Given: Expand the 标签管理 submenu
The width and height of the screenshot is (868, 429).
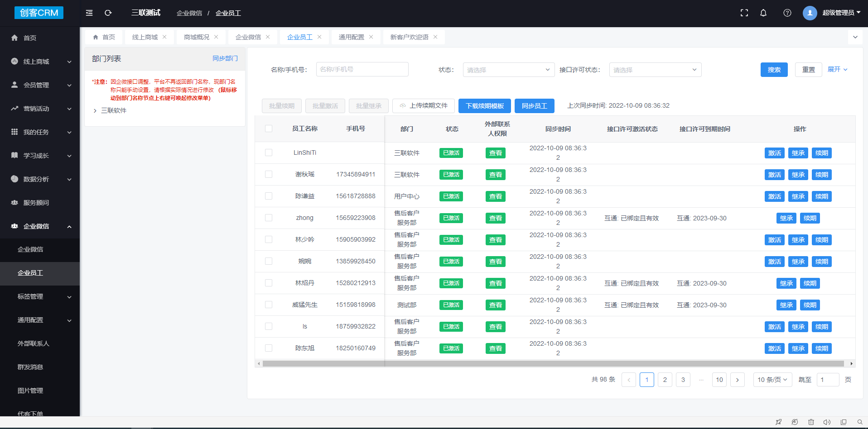Looking at the screenshot, I should click(x=40, y=296).
